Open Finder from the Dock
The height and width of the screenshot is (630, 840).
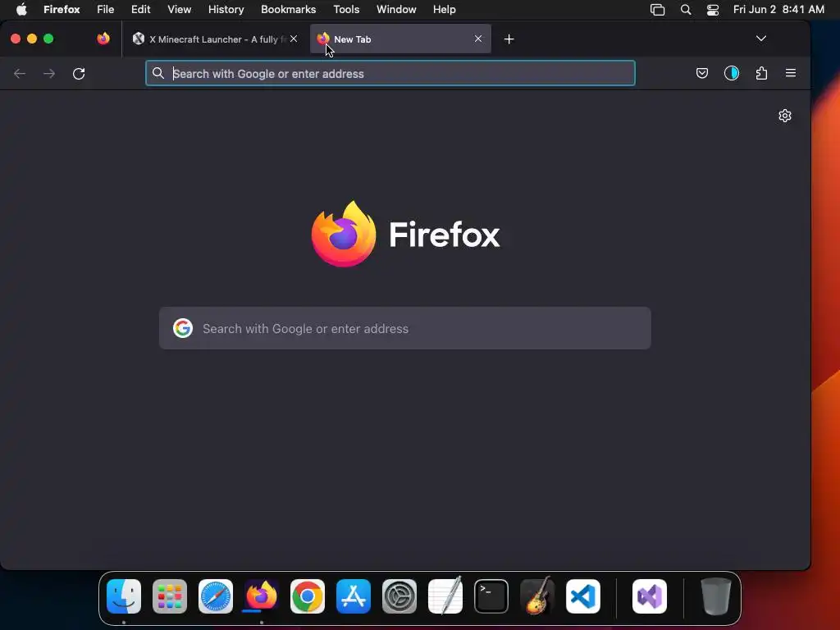tap(124, 596)
